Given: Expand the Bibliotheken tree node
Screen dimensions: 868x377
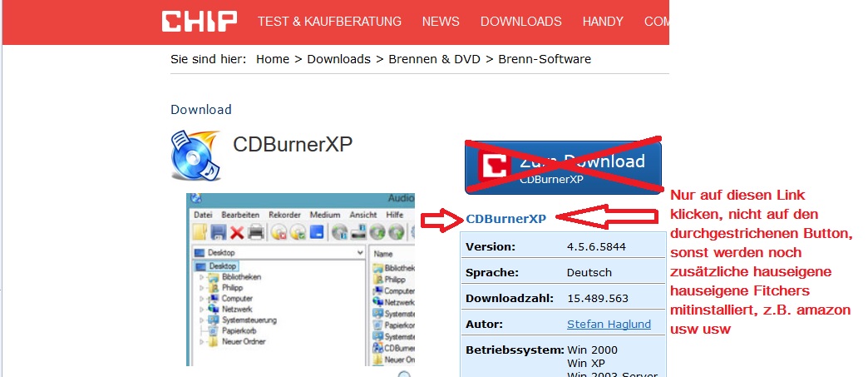Looking at the screenshot, I should pyautogui.click(x=201, y=276).
